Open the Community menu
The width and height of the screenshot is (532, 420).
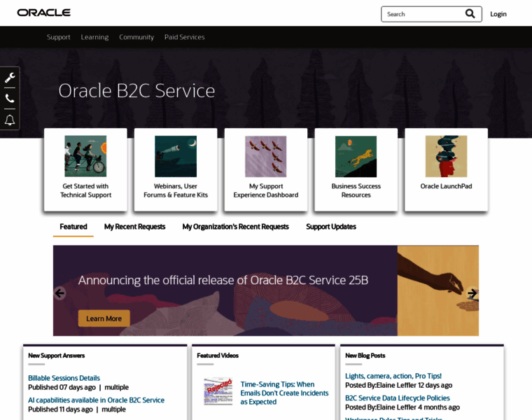(x=136, y=37)
